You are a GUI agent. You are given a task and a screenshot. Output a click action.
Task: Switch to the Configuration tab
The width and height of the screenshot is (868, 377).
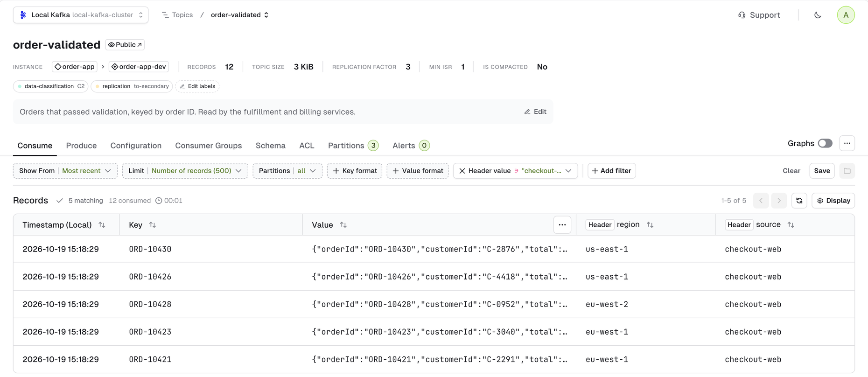point(136,146)
